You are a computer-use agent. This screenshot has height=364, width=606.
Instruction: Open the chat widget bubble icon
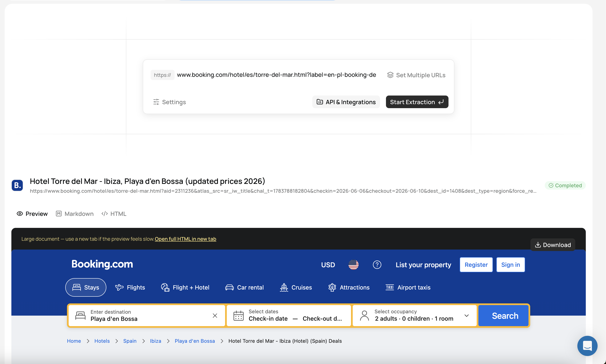[x=587, y=346]
